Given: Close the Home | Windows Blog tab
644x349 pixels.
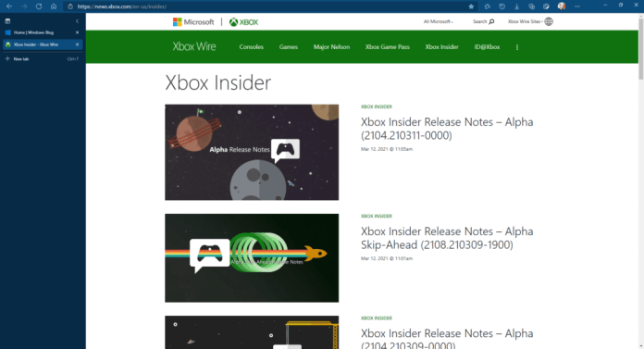Looking at the screenshot, I should click(x=77, y=32).
